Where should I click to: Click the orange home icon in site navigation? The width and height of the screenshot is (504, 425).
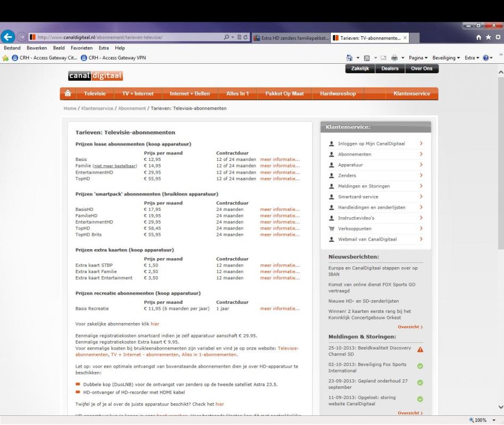(68, 93)
